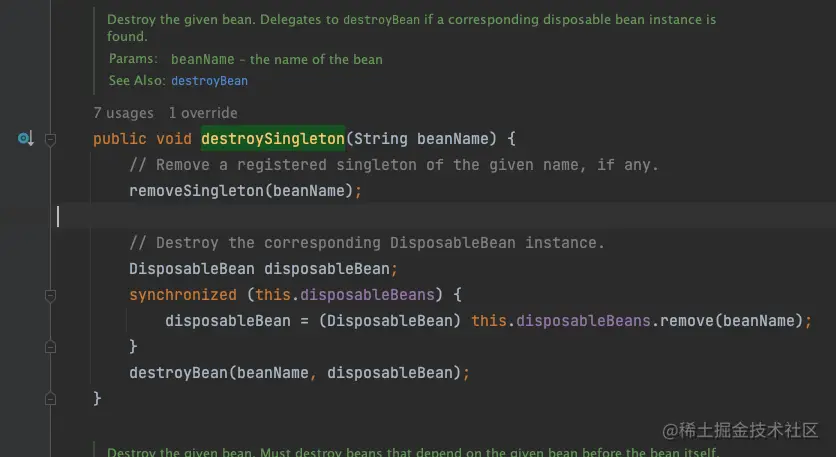The image size is (836, 457).
Task: Click comment 'Remove a registered singleton'
Action: click(x=393, y=165)
